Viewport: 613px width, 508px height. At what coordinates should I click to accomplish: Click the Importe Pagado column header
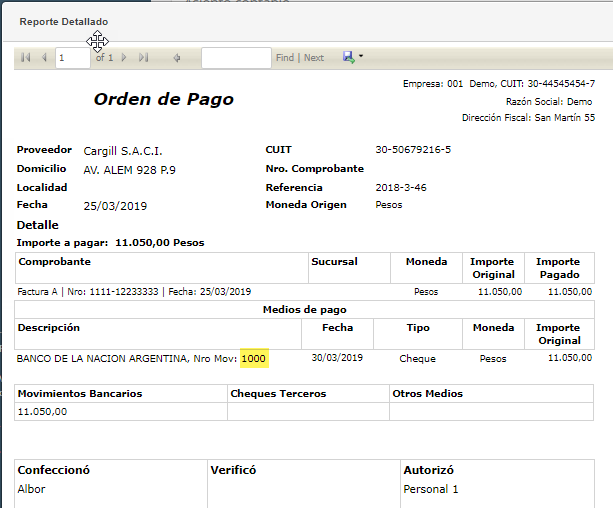pyautogui.click(x=559, y=268)
